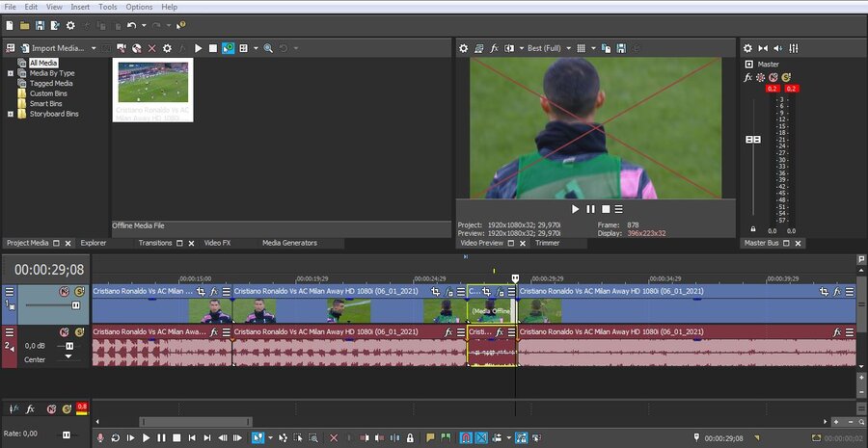Open project properties gear in main toolbar
This screenshot has width=868, height=448.
[x=70, y=25]
